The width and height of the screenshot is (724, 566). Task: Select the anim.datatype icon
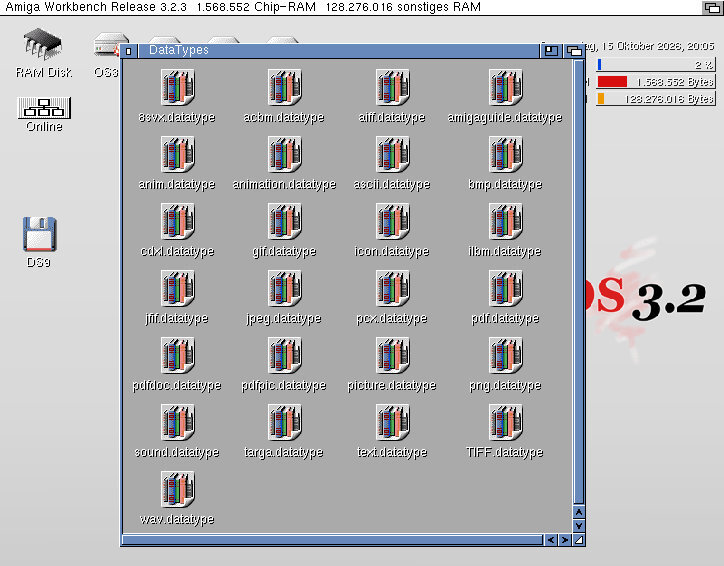178,154
